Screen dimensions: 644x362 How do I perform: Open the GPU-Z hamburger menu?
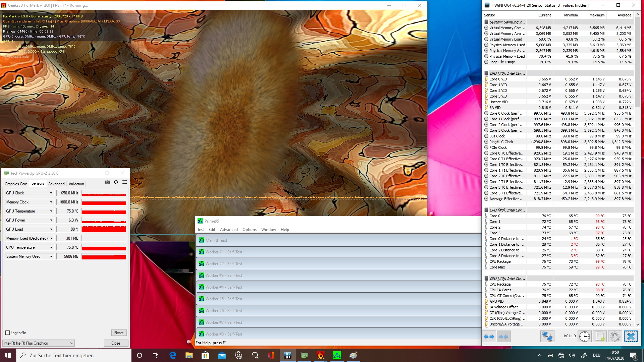coord(124,182)
